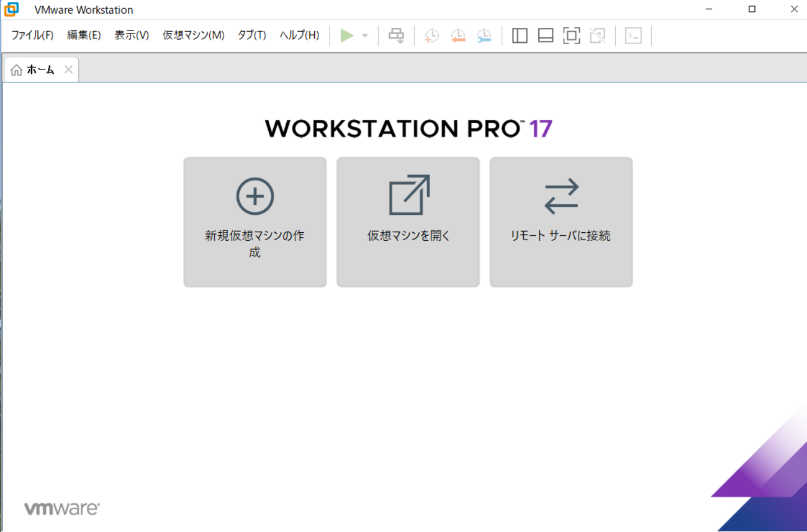Click the green Power On play icon

[x=346, y=36]
